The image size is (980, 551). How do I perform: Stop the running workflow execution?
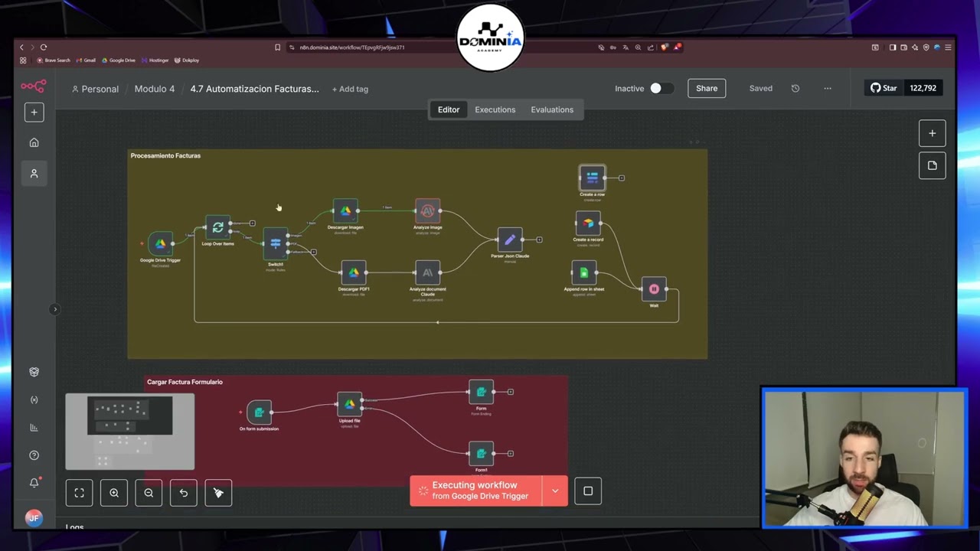click(x=588, y=491)
